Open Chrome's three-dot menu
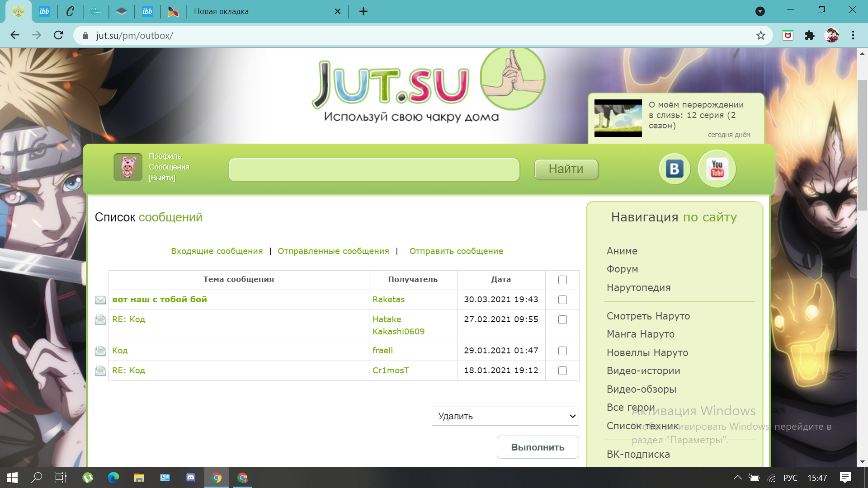This screenshot has height=488, width=868. (x=853, y=35)
